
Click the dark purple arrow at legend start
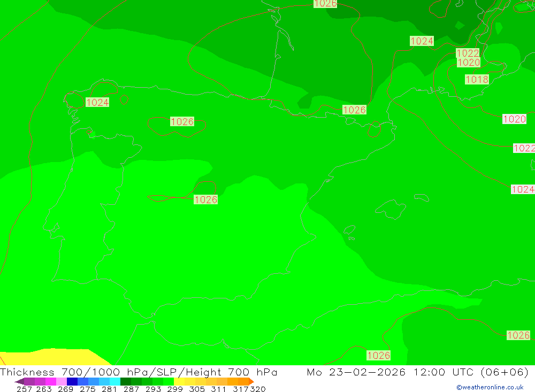click(19, 381)
